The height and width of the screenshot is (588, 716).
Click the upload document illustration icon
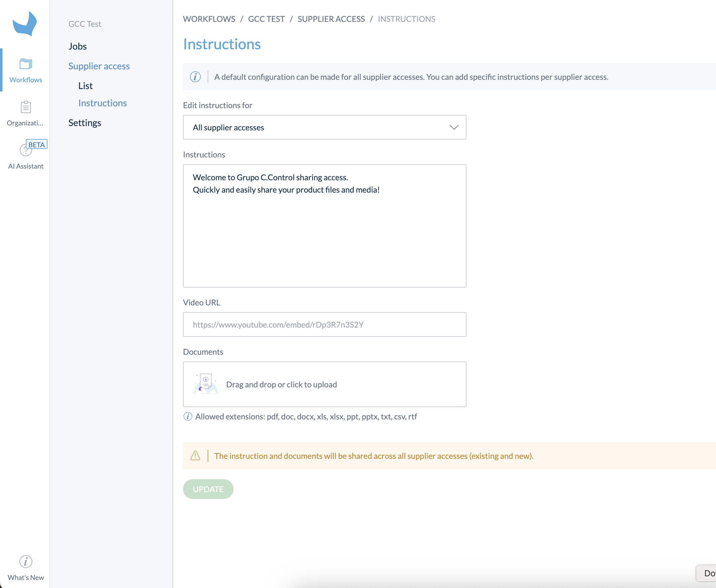(205, 384)
